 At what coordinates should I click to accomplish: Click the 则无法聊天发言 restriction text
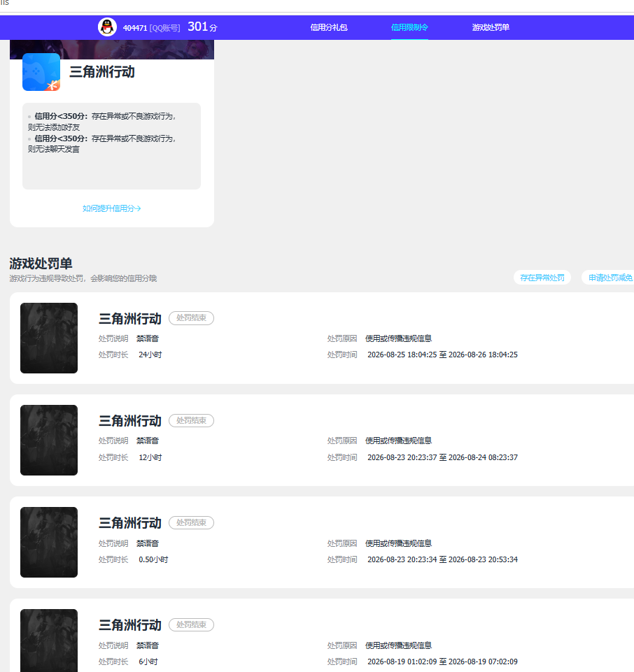tap(54, 149)
